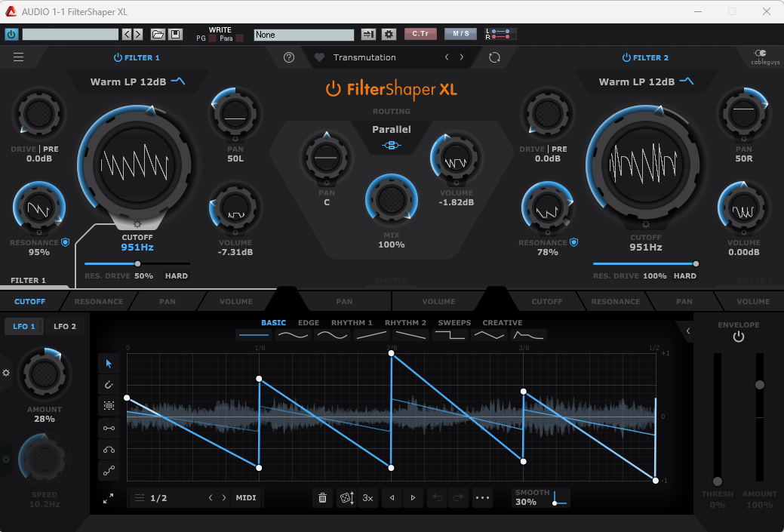This screenshot has height=532, width=784.
Task: Expand the LFO editor to full size
Action: [x=108, y=499]
